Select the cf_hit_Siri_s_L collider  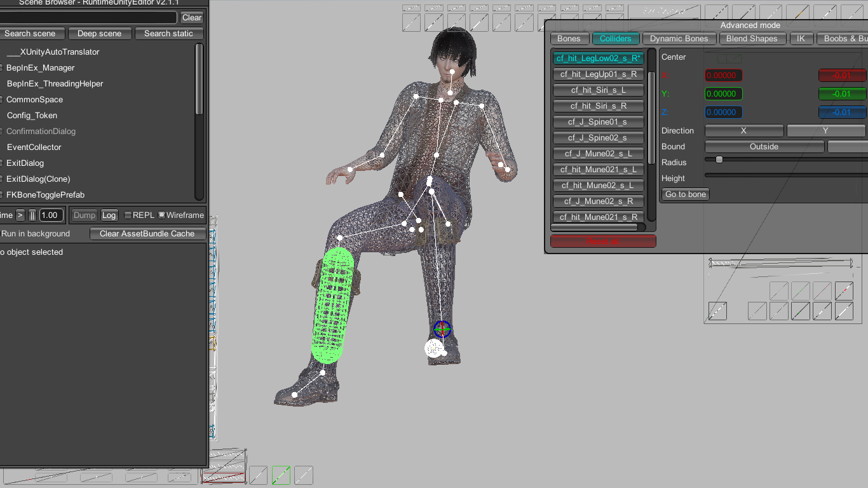pyautogui.click(x=598, y=90)
